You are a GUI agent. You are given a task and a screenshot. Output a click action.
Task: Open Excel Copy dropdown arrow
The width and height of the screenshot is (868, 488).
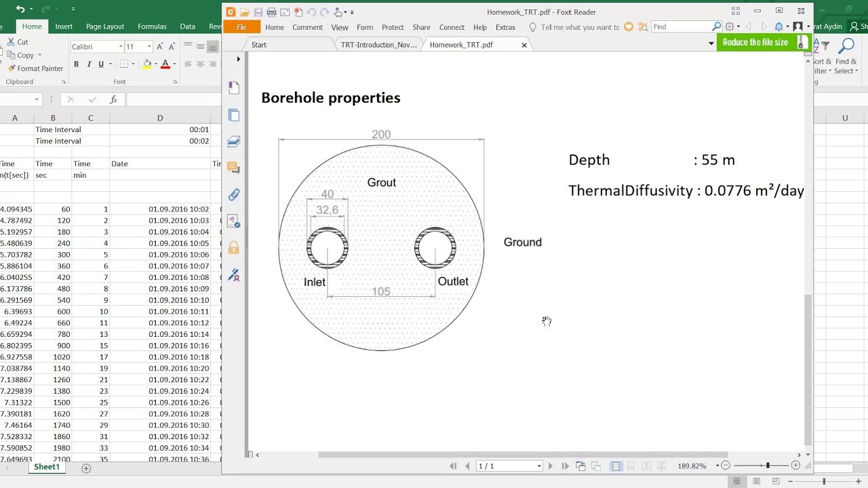tap(39, 56)
